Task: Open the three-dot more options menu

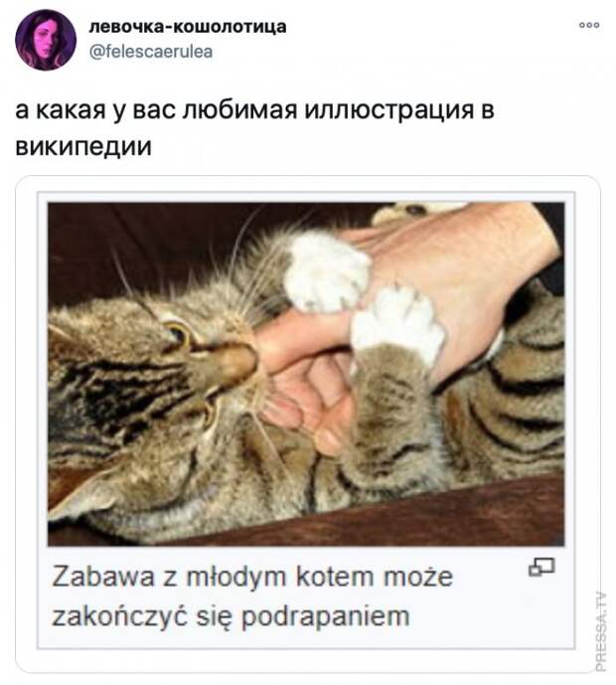Action: click(x=589, y=25)
